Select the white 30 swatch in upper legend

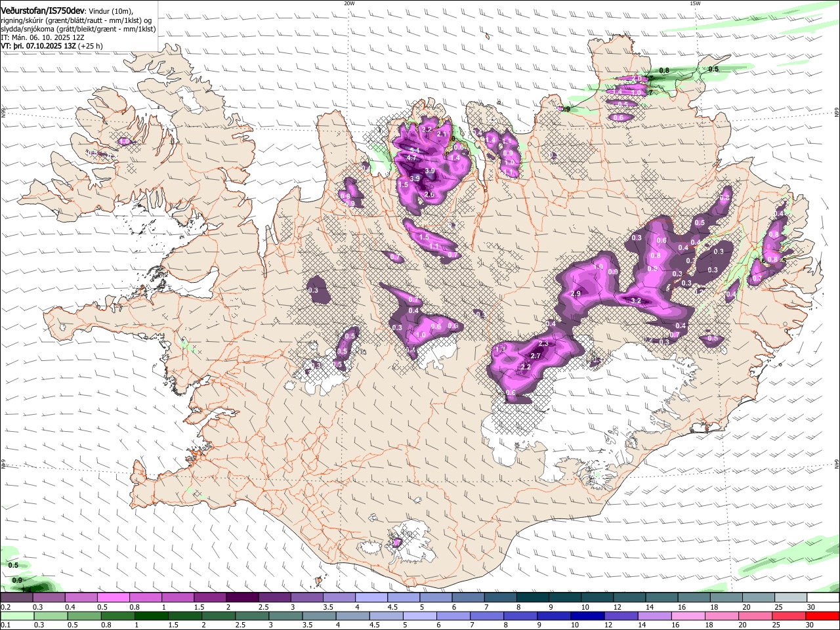[823, 597]
